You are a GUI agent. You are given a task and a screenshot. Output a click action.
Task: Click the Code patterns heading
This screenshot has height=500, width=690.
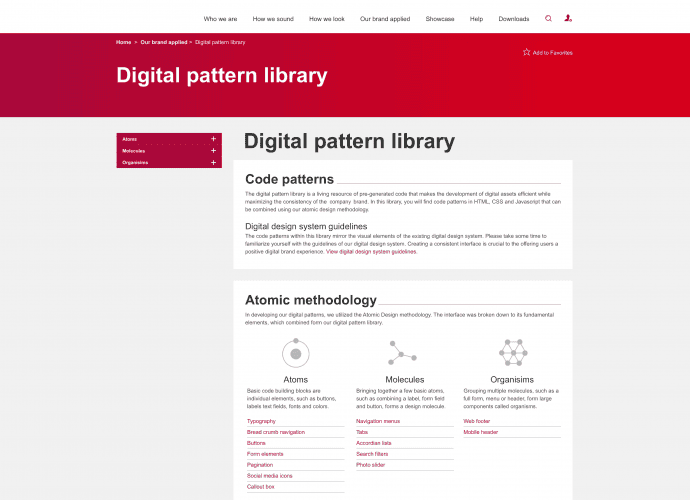click(289, 179)
